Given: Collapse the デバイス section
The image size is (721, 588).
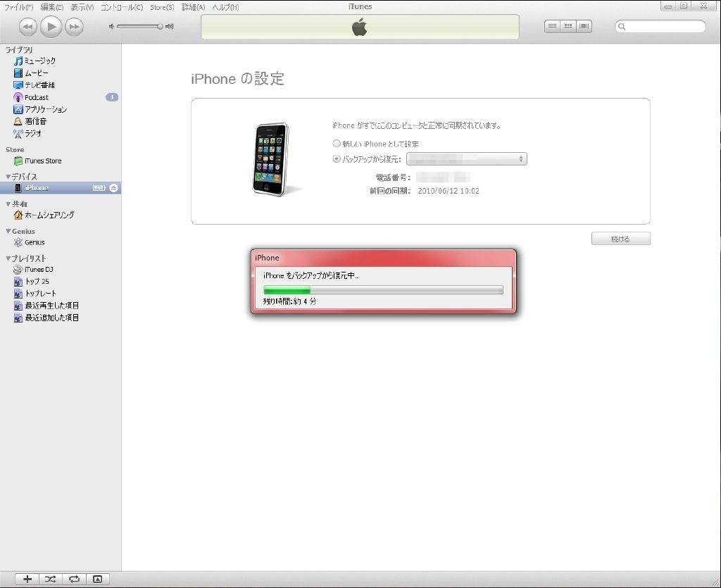Looking at the screenshot, I should tap(8, 177).
